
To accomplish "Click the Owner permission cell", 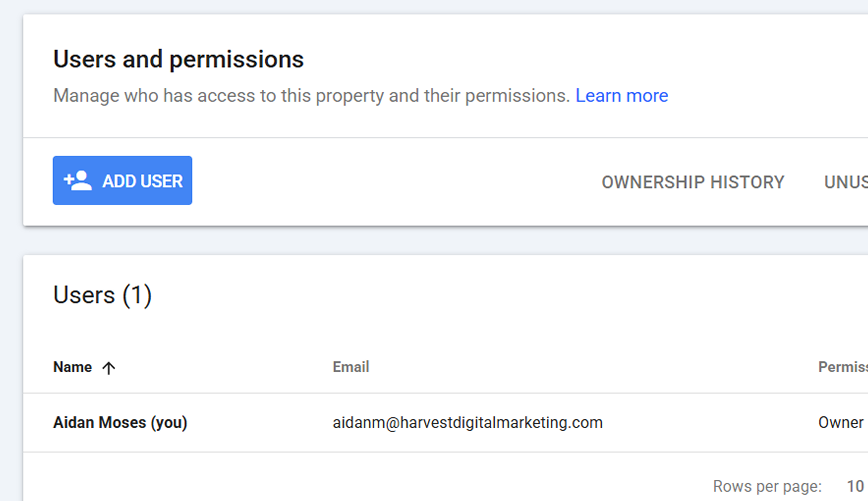I will click(841, 422).
